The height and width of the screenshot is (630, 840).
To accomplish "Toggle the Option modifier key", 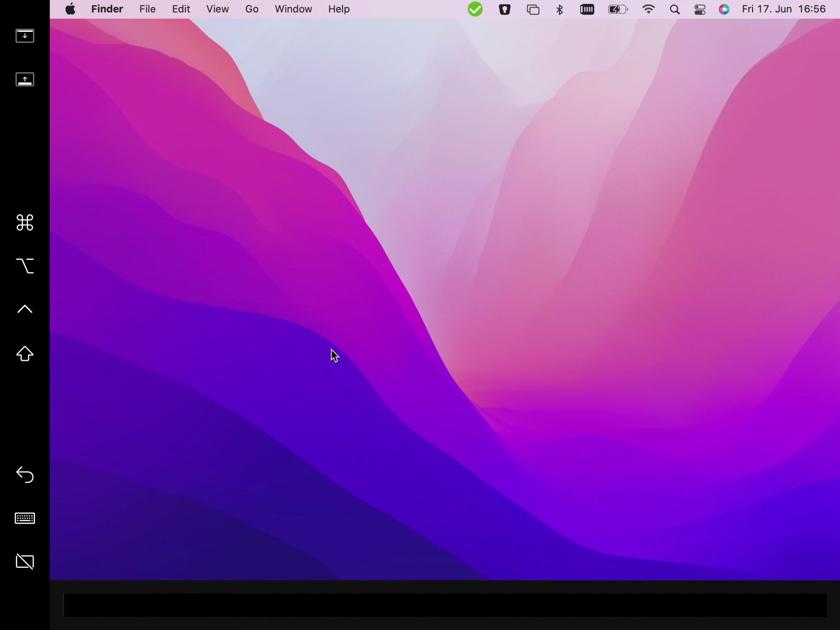I will pyautogui.click(x=24, y=266).
